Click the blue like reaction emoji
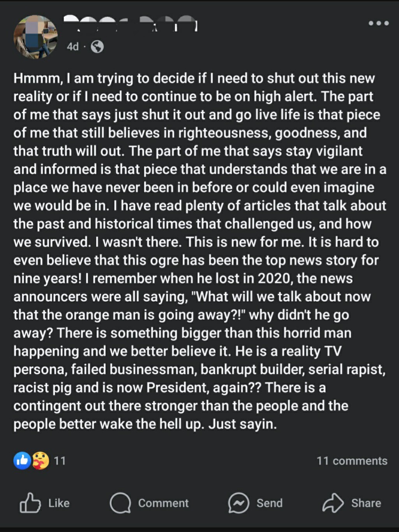Screen dimensions: 399x532 point(22,461)
